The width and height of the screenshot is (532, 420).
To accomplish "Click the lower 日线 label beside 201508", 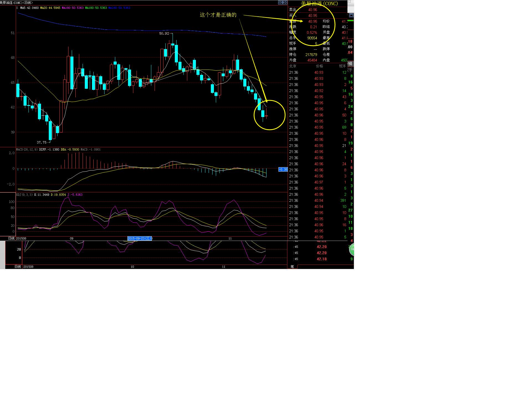I will click(18, 267).
